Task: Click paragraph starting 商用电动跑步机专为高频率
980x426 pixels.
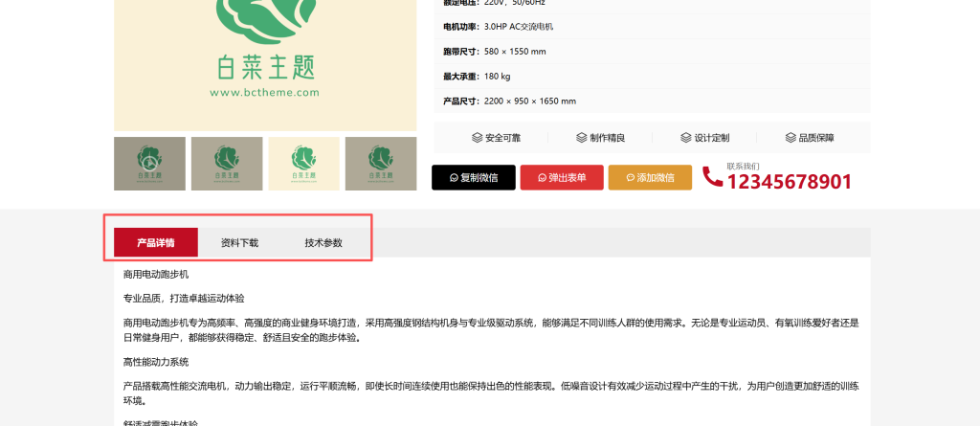Action: tap(491, 330)
